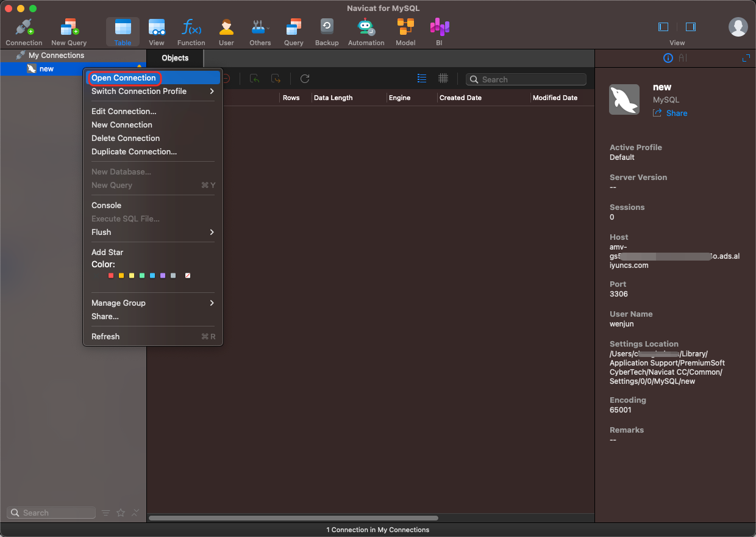Click the sidebar filter lines icon
Viewport: 756px width, 537px height.
106,513
